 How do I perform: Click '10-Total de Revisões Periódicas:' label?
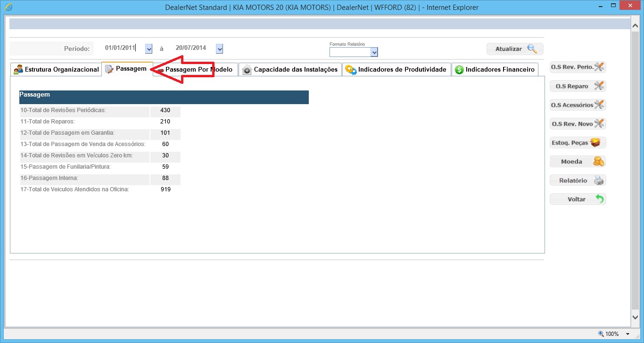coord(63,110)
